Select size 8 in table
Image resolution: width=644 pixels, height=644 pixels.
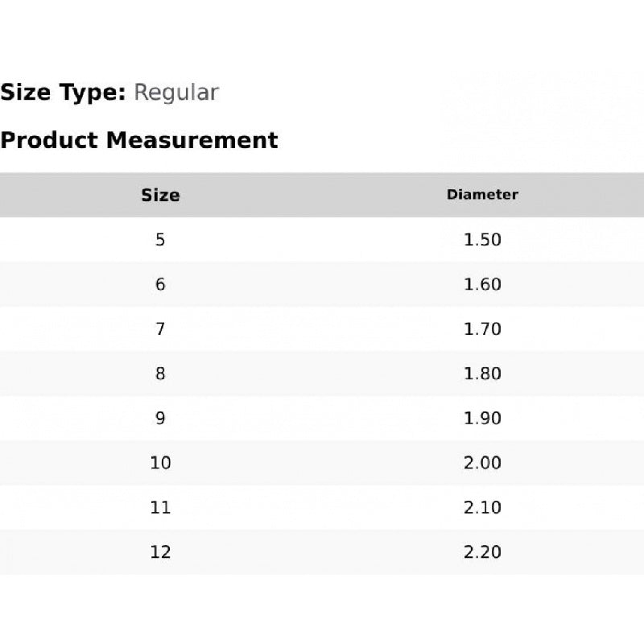(160, 374)
